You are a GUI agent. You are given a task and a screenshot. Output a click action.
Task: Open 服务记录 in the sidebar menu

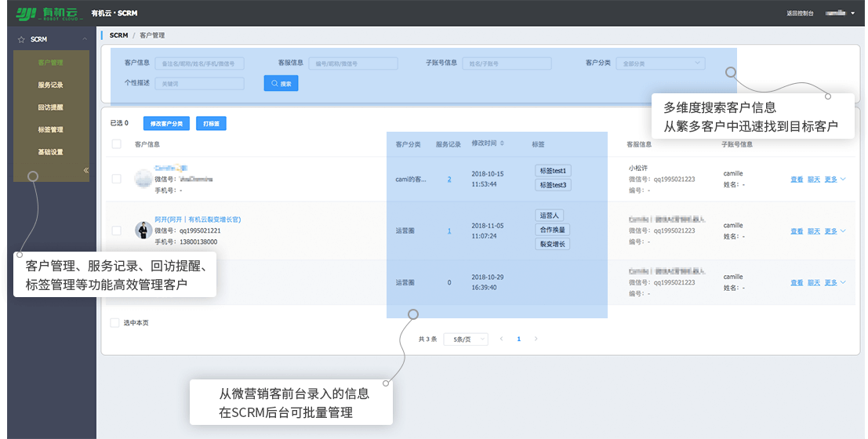[51, 85]
